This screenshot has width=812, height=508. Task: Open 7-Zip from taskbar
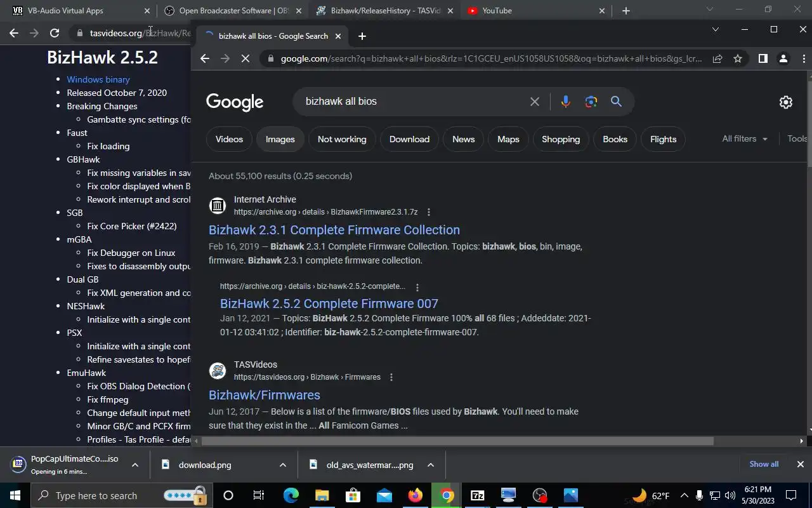pos(478,495)
